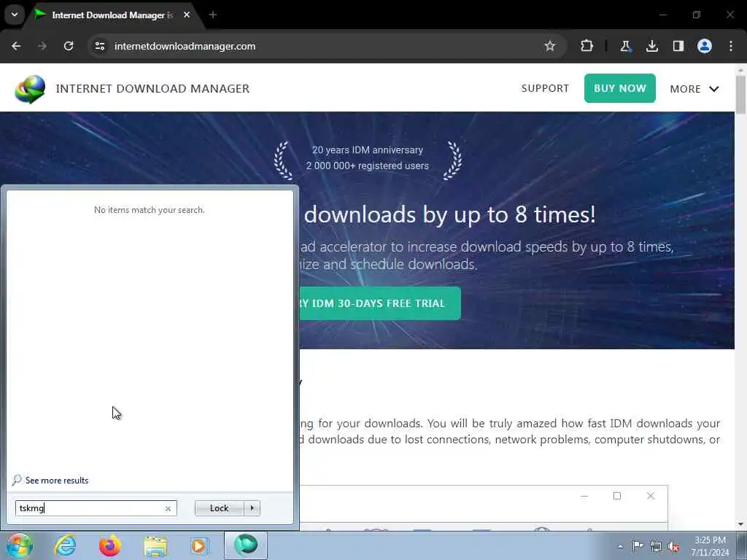Open Windows Explorer folder on taskbar

pos(155,546)
